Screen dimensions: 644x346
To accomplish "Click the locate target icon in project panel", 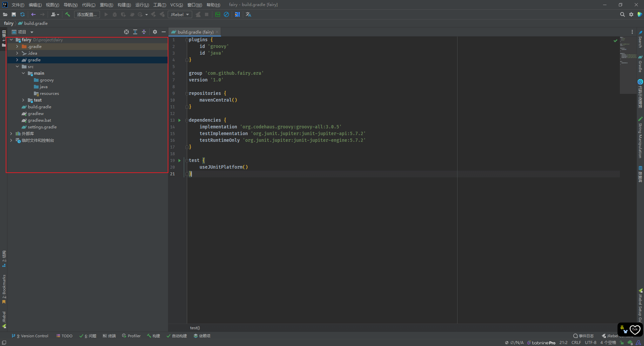I will 126,32.
